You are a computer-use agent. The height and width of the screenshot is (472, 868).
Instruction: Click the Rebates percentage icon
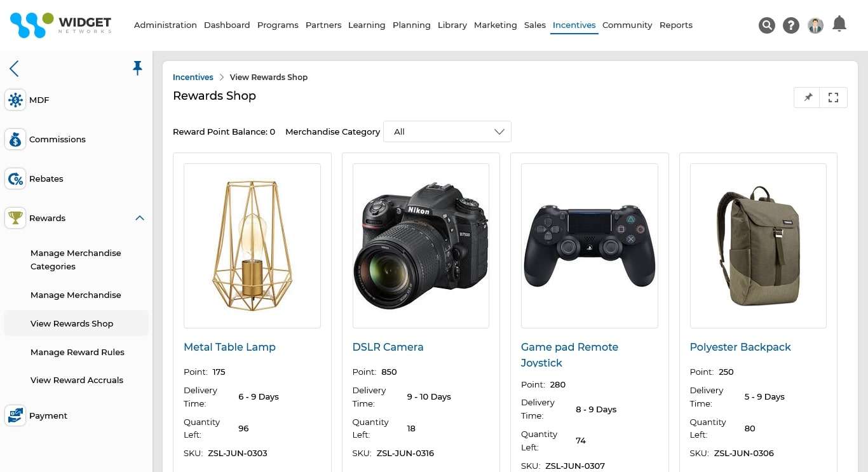15,179
